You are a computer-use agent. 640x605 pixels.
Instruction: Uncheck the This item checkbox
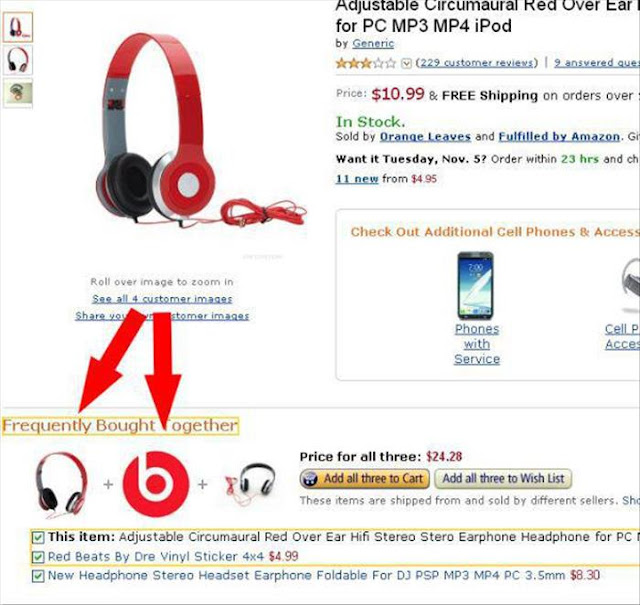click(x=38, y=537)
